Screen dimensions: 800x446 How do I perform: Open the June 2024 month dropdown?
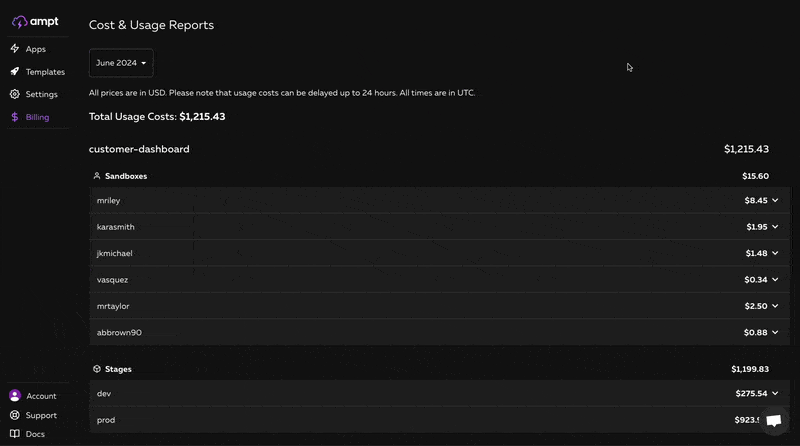(121, 63)
